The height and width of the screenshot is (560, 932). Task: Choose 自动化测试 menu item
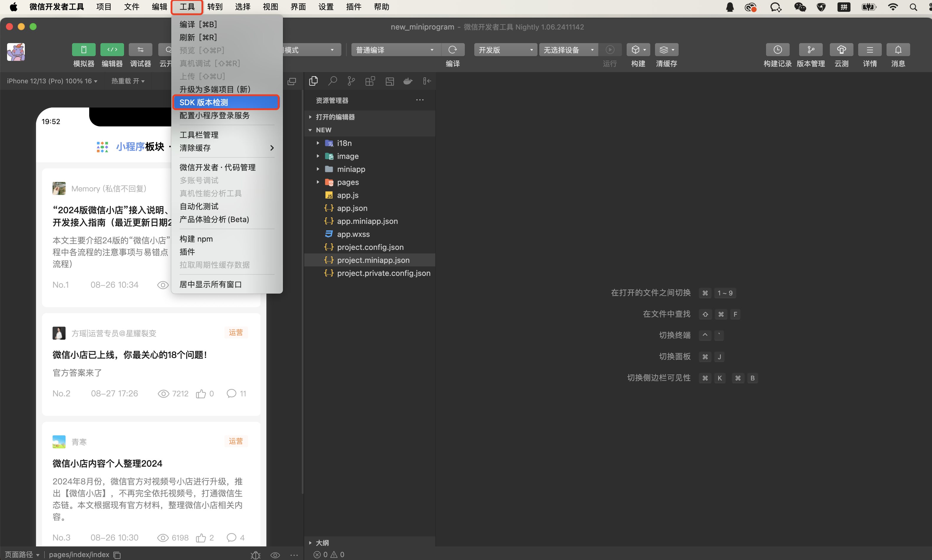227,206
